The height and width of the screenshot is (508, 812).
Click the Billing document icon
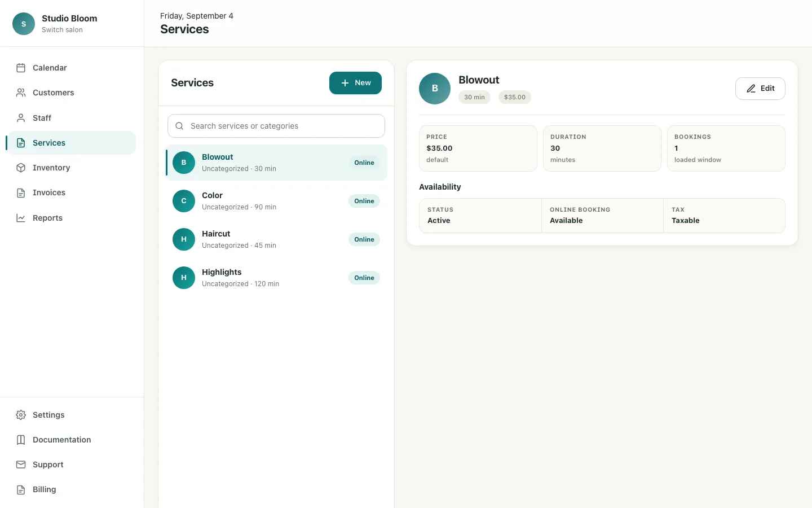click(x=21, y=489)
